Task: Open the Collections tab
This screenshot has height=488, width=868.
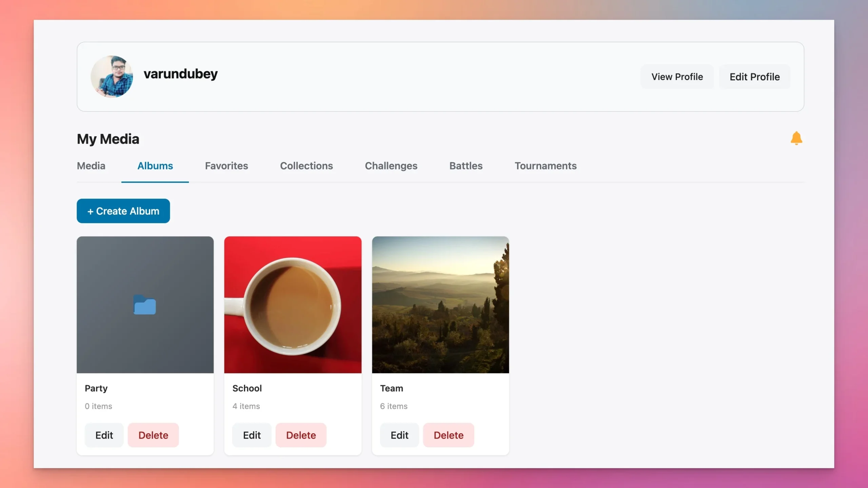Action: (x=306, y=166)
